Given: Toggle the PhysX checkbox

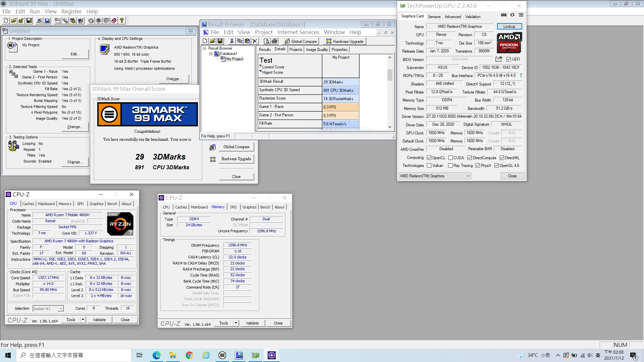Looking at the screenshot, I should [478, 166].
